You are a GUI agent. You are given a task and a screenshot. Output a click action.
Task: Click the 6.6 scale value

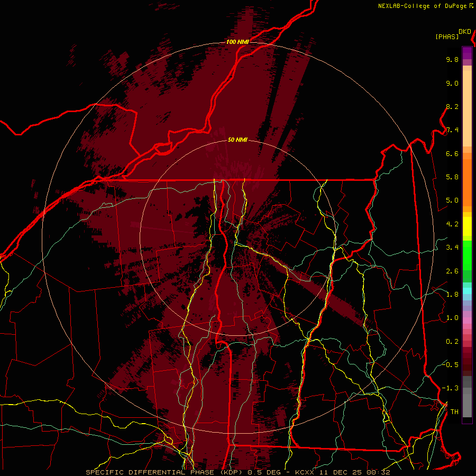452,153
